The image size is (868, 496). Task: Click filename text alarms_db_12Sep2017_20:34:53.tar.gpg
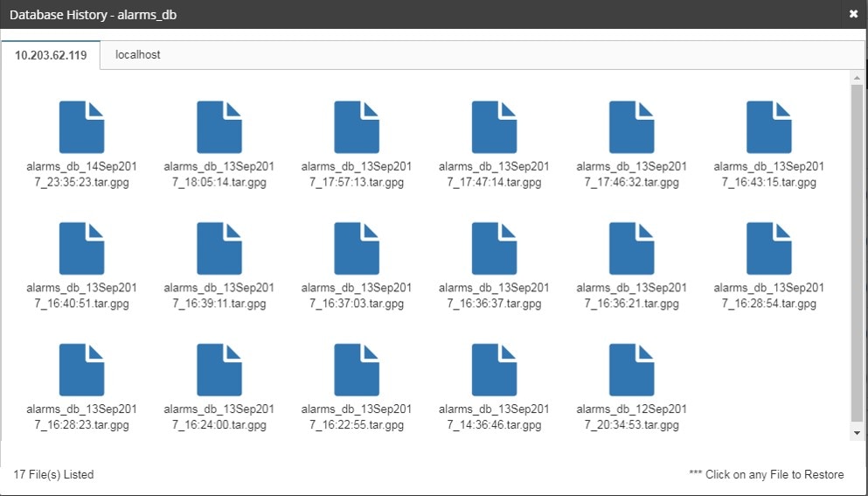click(x=632, y=416)
